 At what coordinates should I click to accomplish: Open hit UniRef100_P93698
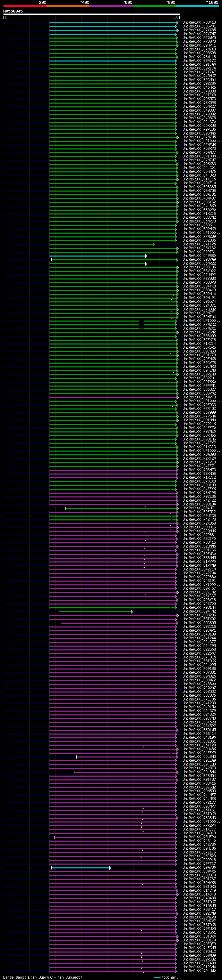coord(199,53)
